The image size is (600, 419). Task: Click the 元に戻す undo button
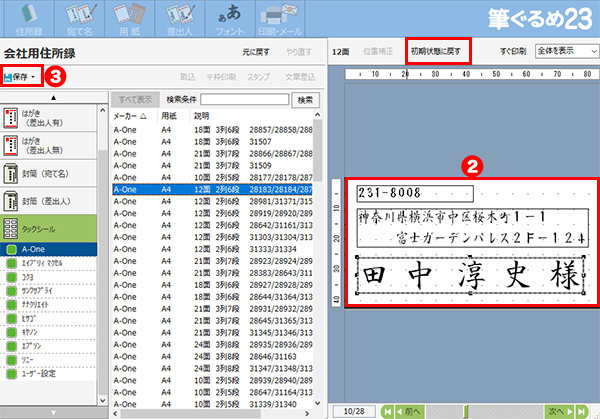pyautogui.click(x=256, y=52)
